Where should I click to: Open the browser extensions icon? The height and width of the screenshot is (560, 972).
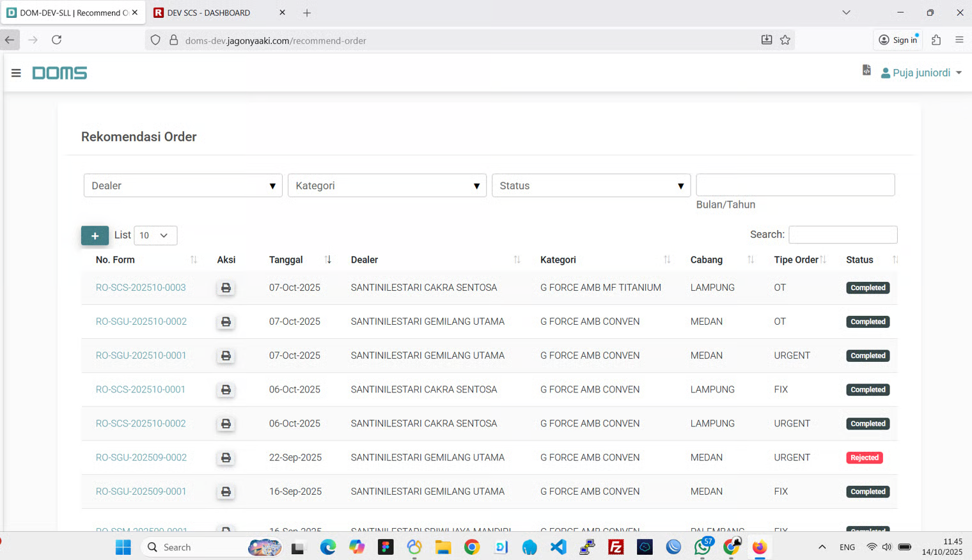[936, 40]
